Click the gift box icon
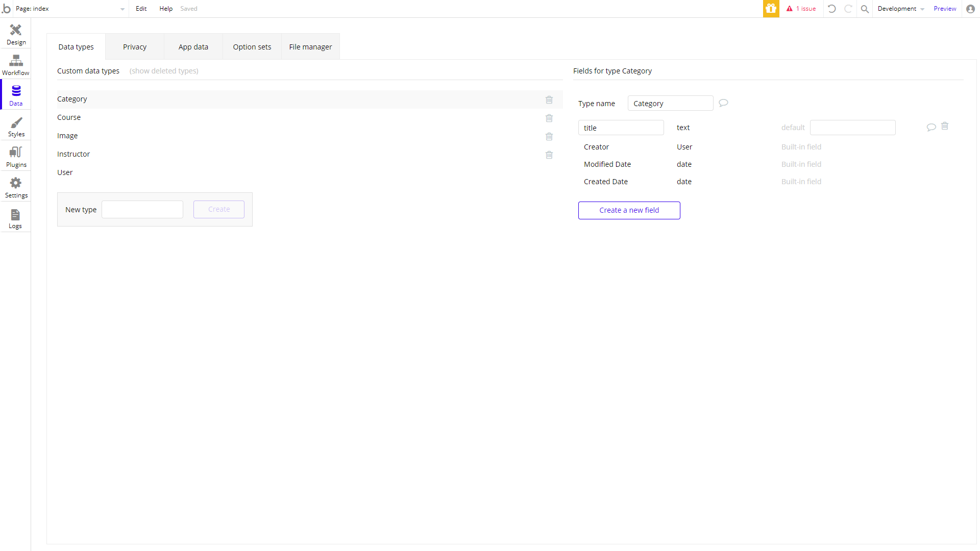This screenshot has height=551, width=980. click(x=771, y=9)
